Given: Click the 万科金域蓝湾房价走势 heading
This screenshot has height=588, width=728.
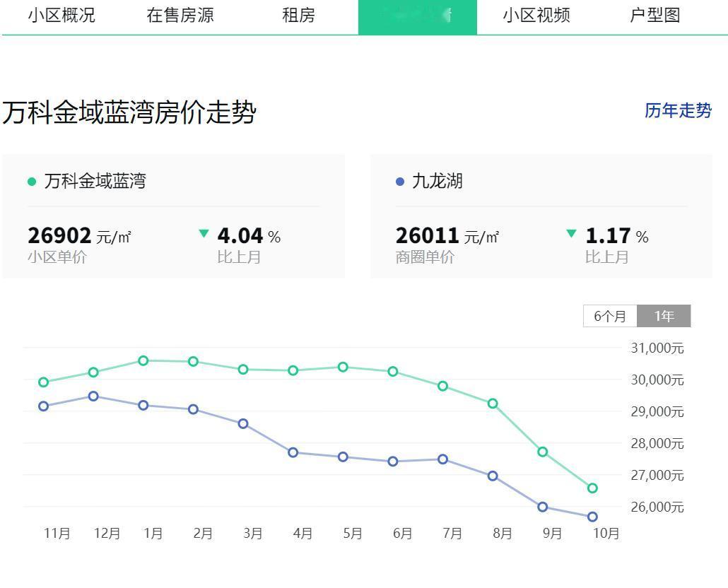Looking at the screenshot, I should coord(129,112).
